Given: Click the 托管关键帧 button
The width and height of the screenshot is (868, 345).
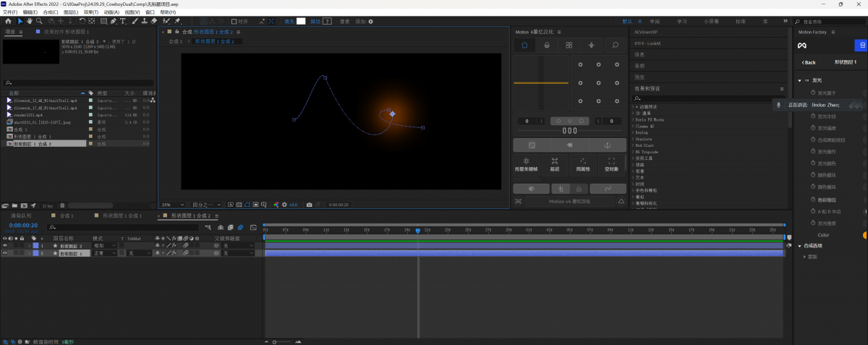Looking at the screenshot, I should (x=527, y=165).
